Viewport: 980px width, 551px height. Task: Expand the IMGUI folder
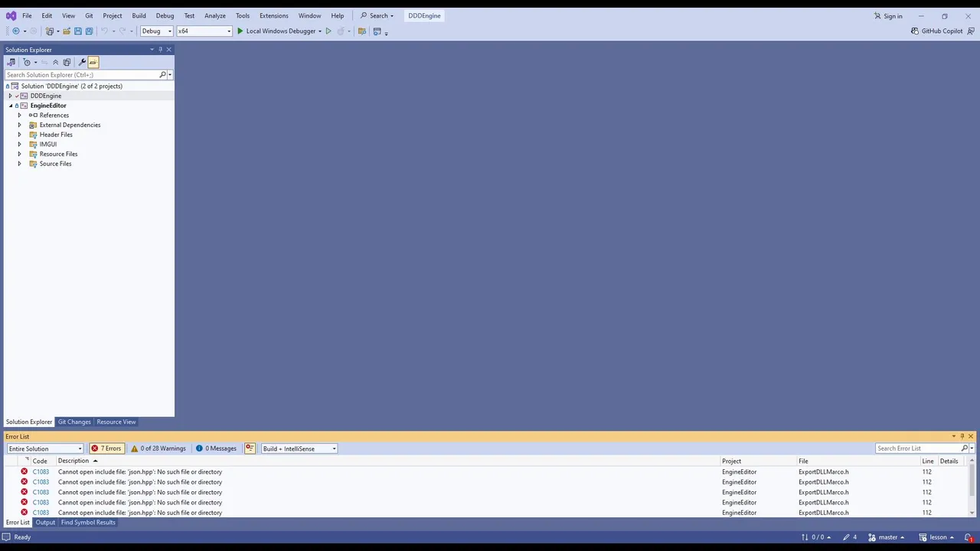[20, 145]
